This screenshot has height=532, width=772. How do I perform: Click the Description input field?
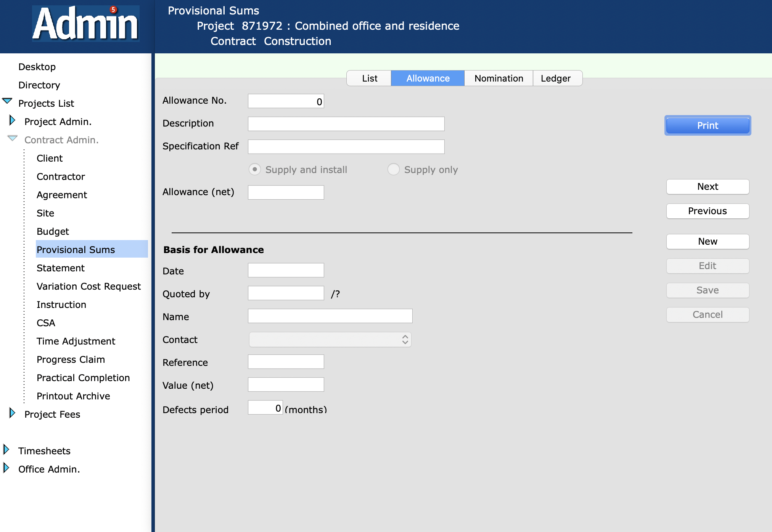pyautogui.click(x=346, y=124)
